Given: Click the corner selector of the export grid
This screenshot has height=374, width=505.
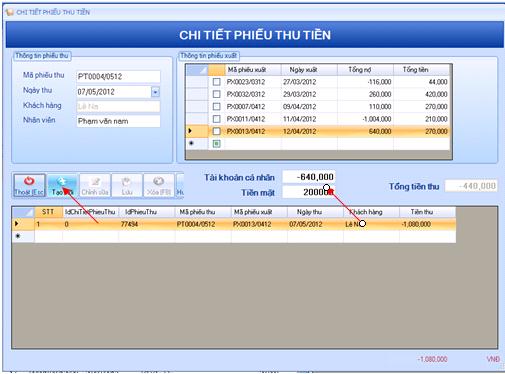Looking at the screenshot, I should pos(197,70).
